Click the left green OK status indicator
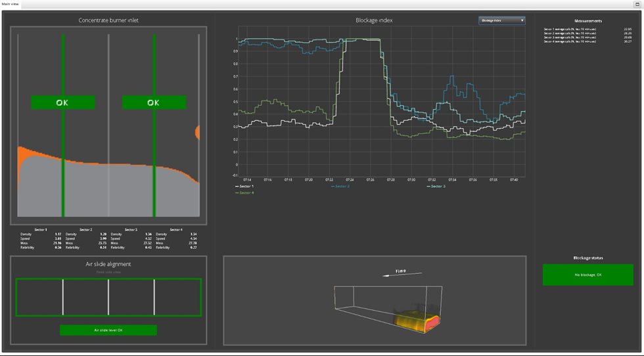 pyautogui.click(x=63, y=102)
